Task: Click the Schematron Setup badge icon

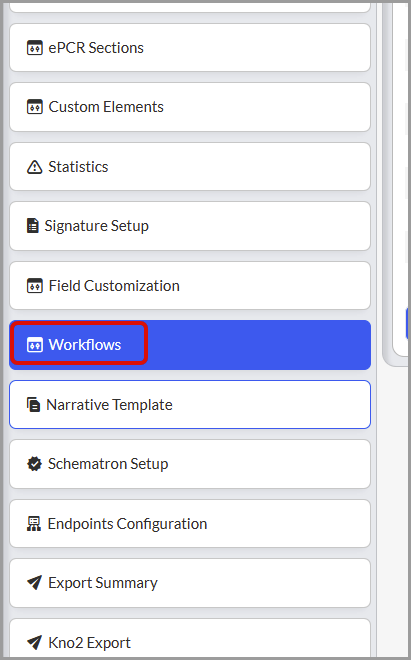Action: point(34,464)
